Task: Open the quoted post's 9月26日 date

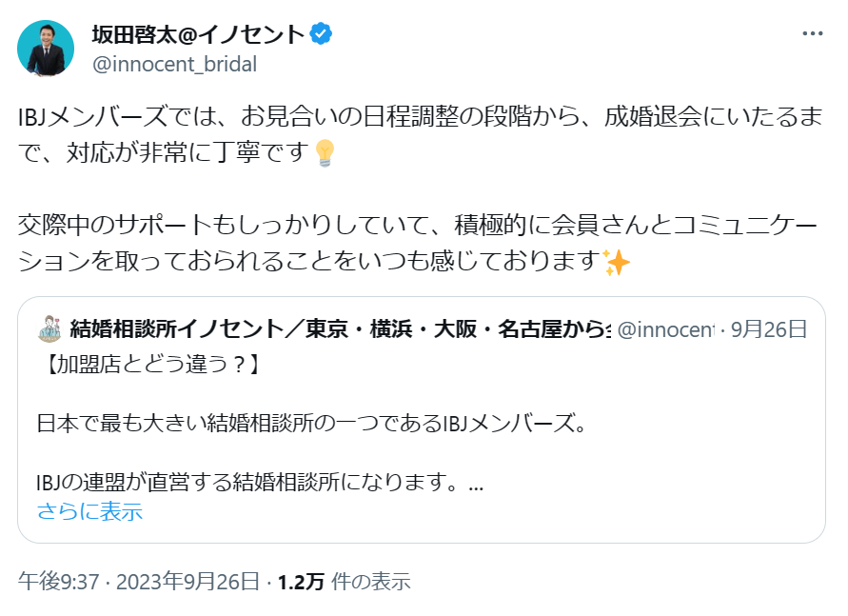Action: [769, 330]
